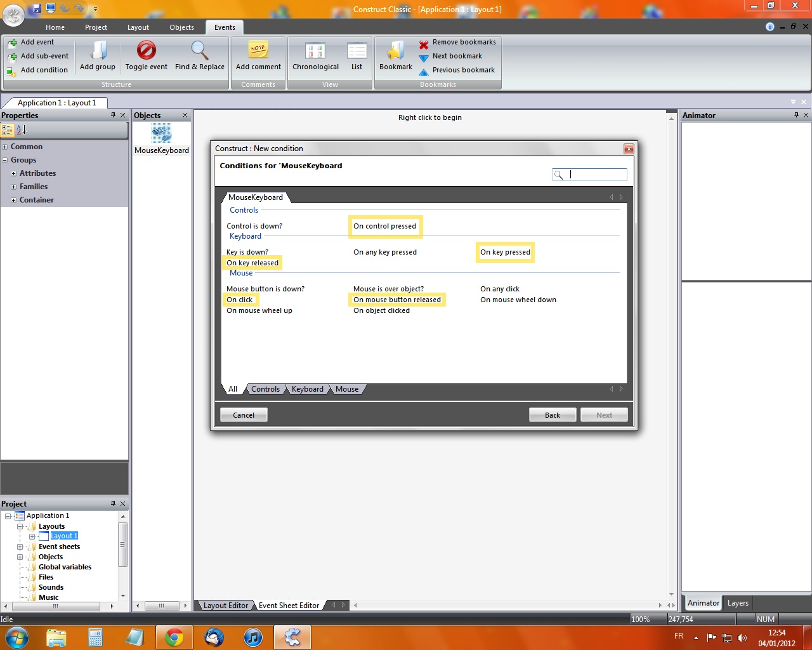Click the Add condition icon
Screen dimensions: 812x650
[12, 70]
